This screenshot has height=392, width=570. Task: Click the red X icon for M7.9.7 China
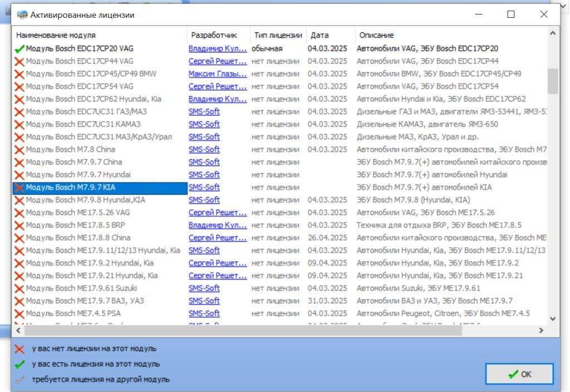(x=19, y=162)
